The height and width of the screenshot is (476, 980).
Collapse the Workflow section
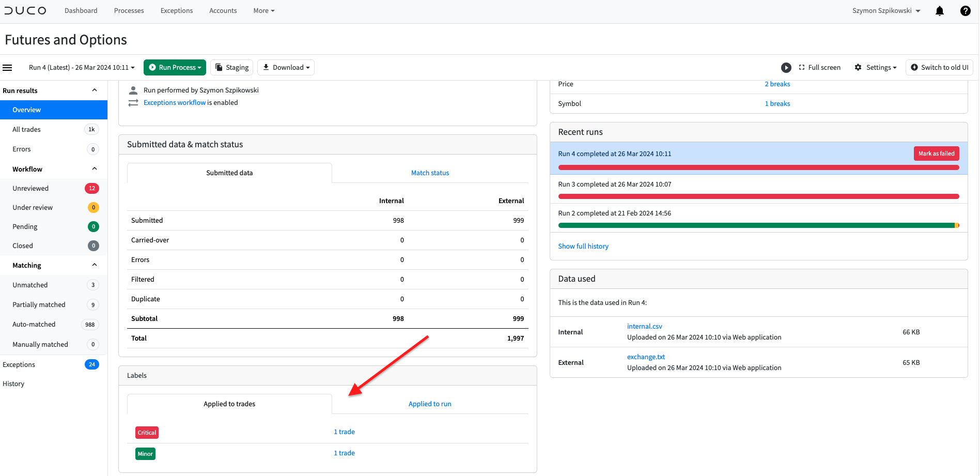(95, 169)
